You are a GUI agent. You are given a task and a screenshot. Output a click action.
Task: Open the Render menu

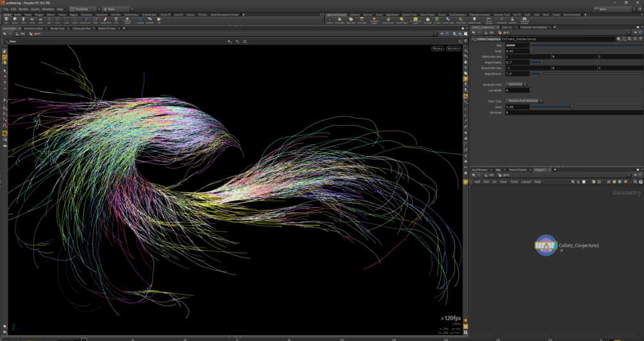pyautogui.click(x=23, y=9)
